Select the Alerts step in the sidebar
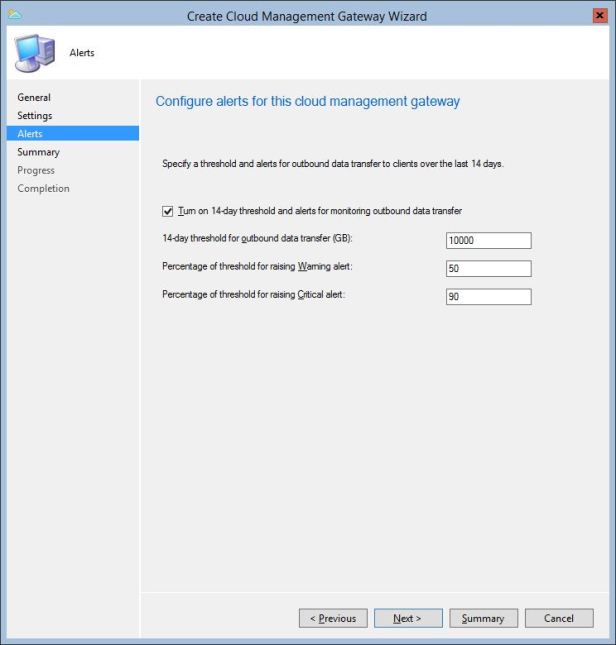The image size is (616, 645). click(73, 134)
